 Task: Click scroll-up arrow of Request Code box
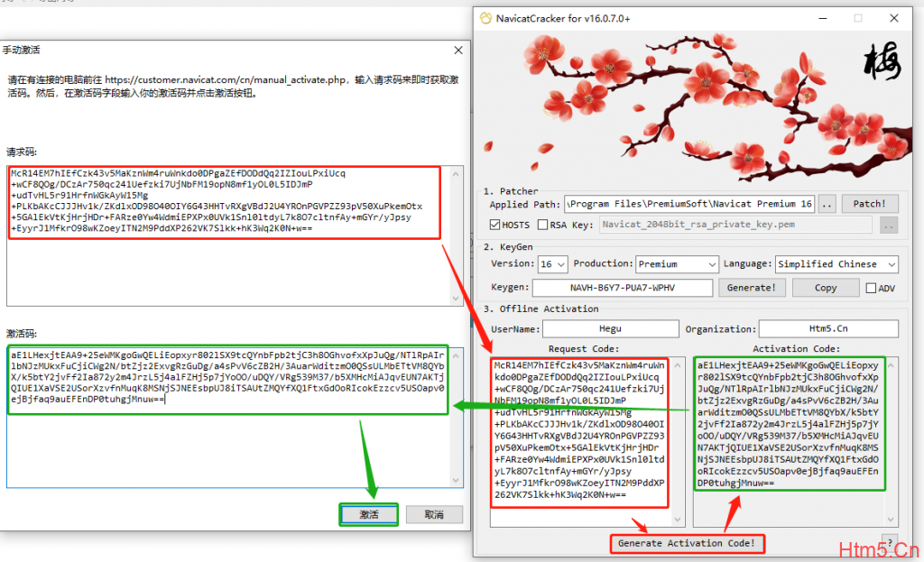coord(678,365)
